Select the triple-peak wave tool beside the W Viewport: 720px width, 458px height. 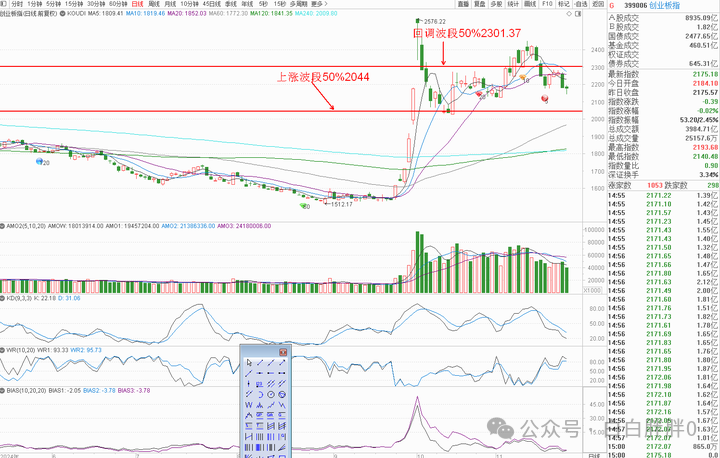click(260, 405)
